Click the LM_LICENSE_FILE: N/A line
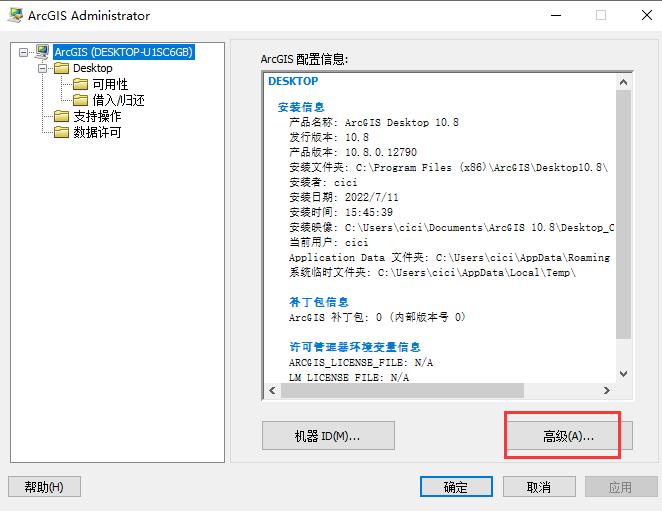The height and width of the screenshot is (511, 662). tap(349, 377)
